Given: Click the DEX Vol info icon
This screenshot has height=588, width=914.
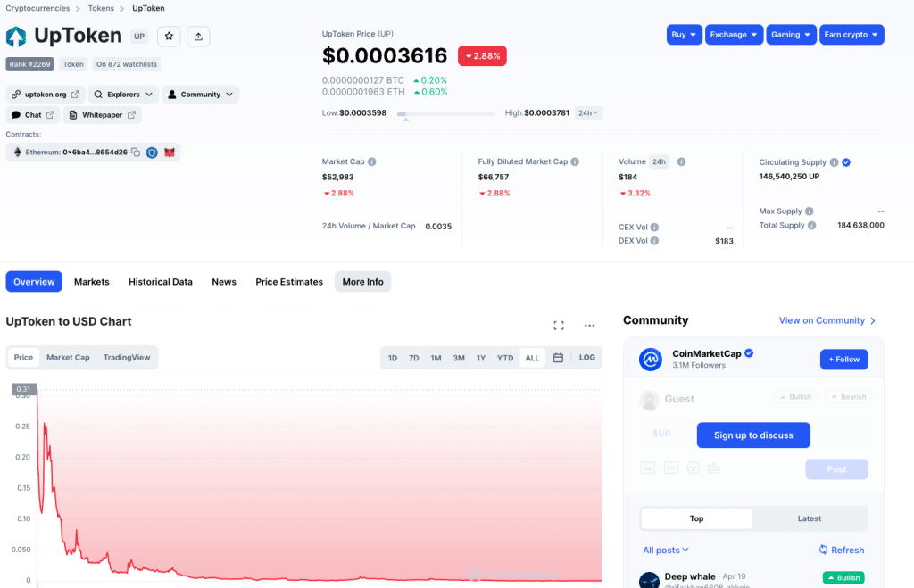Looking at the screenshot, I should pos(654,241).
